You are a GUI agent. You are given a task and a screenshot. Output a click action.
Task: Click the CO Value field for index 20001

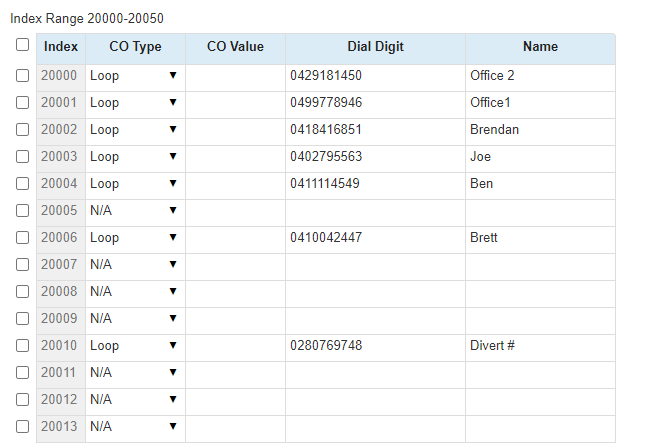[x=235, y=102]
